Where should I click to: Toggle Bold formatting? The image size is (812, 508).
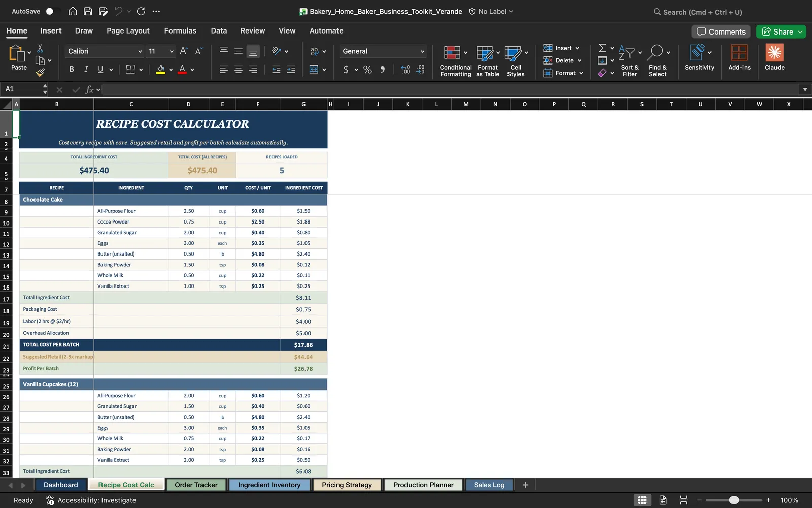[72, 69]
